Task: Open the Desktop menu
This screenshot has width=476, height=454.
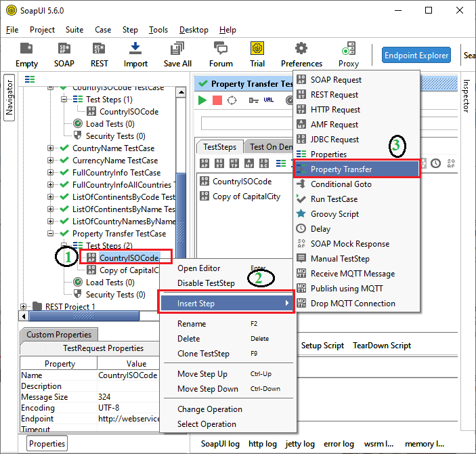Action: tap(194, 30)
